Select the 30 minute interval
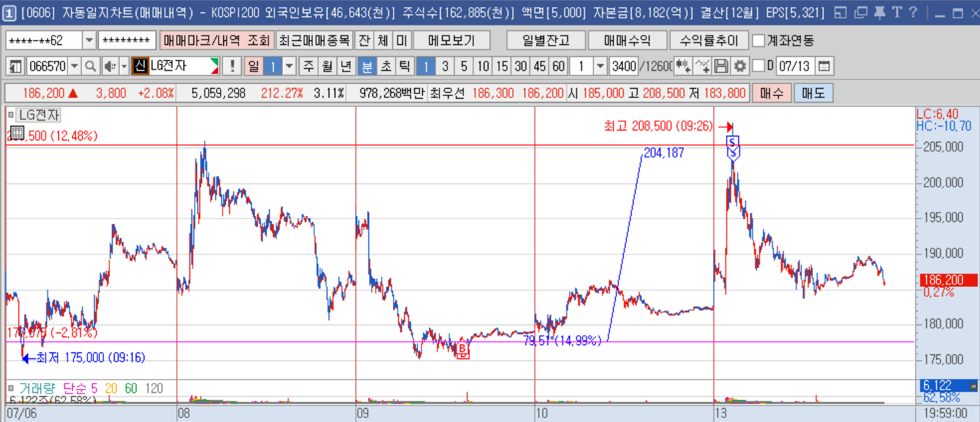The height and width of the screenshot is (422, 980). [x=521, y=66]
